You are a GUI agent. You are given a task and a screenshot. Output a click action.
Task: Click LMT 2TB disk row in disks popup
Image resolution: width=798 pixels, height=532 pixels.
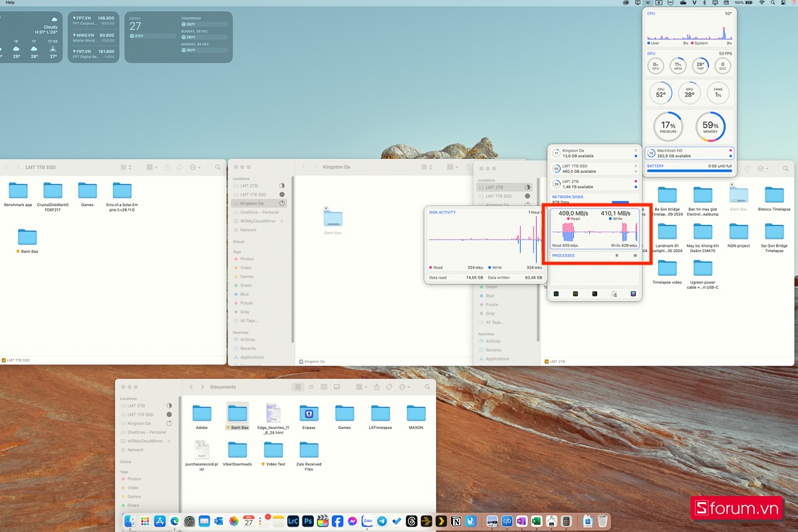point(595,184)
